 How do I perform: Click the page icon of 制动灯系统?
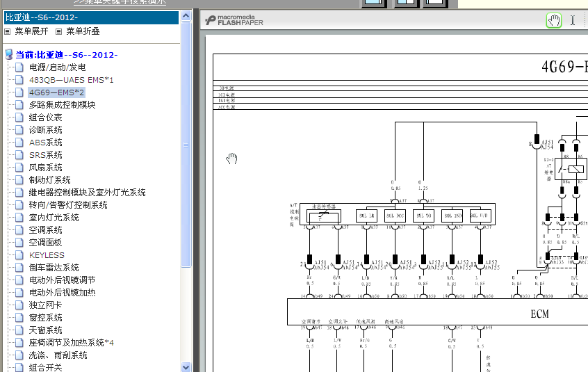coord(19,179)
